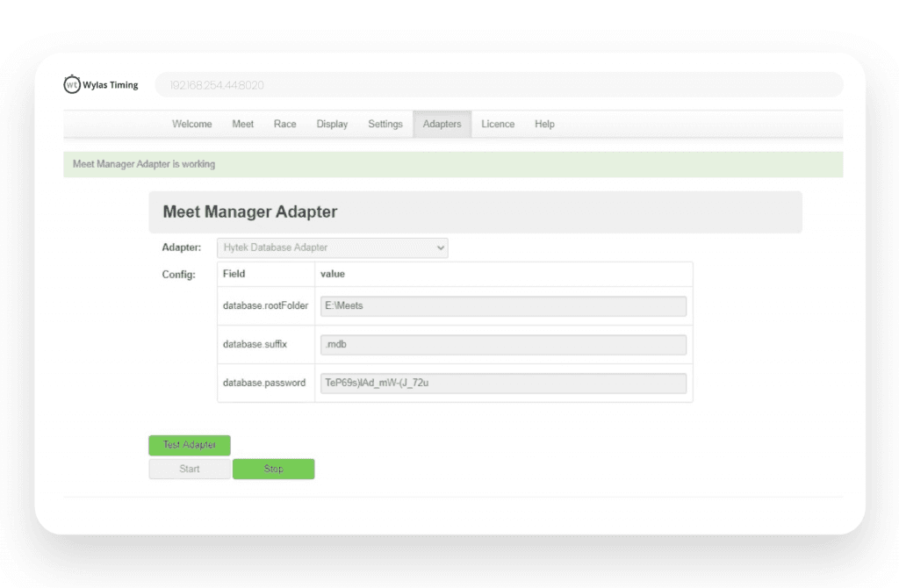Switch to the Welcome tab
This screenshot has height=588, width=899.
click(x=191, y=124)
